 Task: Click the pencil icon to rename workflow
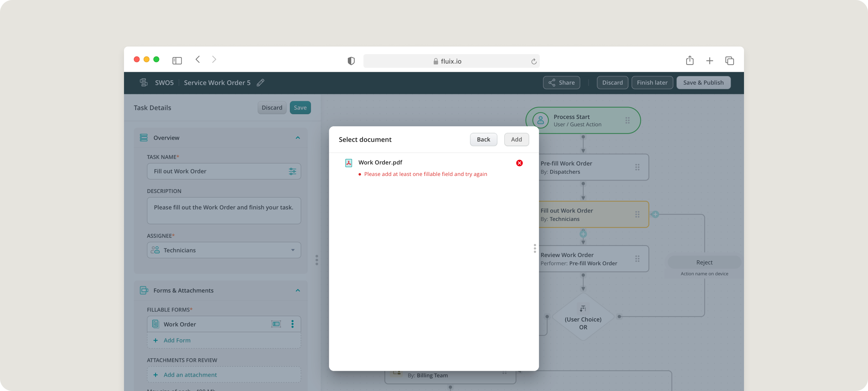(x=260, y=83)
